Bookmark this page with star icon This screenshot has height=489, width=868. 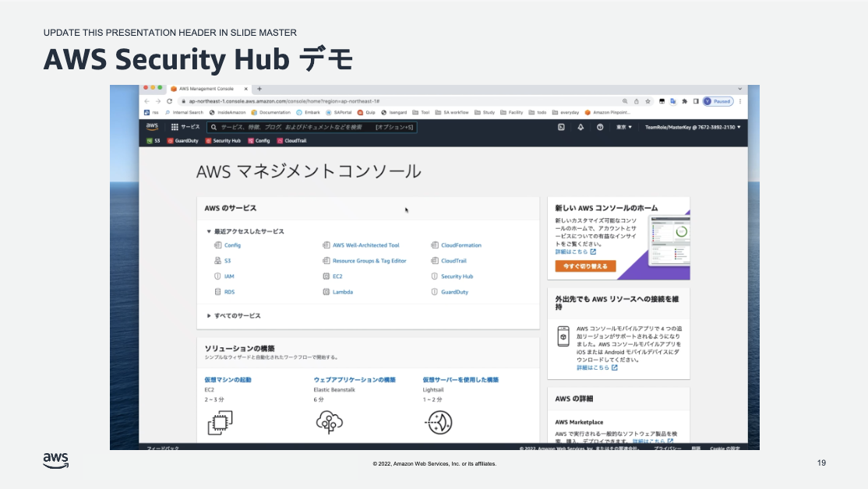coord(647,101)
